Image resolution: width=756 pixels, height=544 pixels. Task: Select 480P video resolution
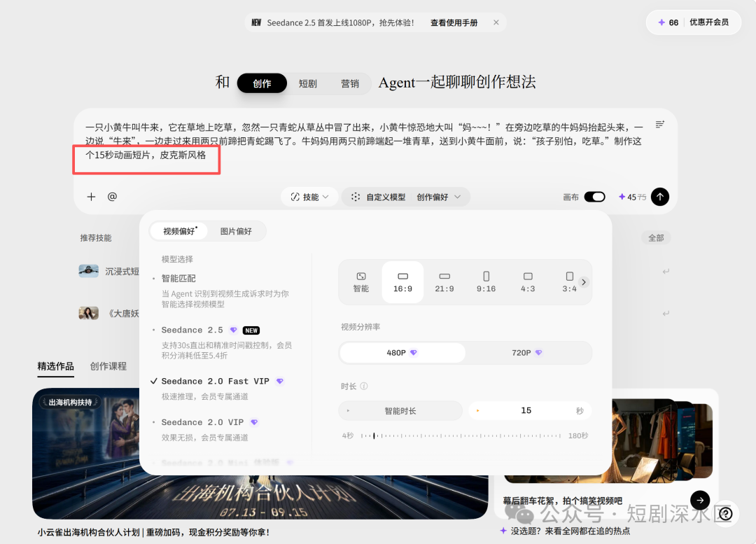click(402, 353)
